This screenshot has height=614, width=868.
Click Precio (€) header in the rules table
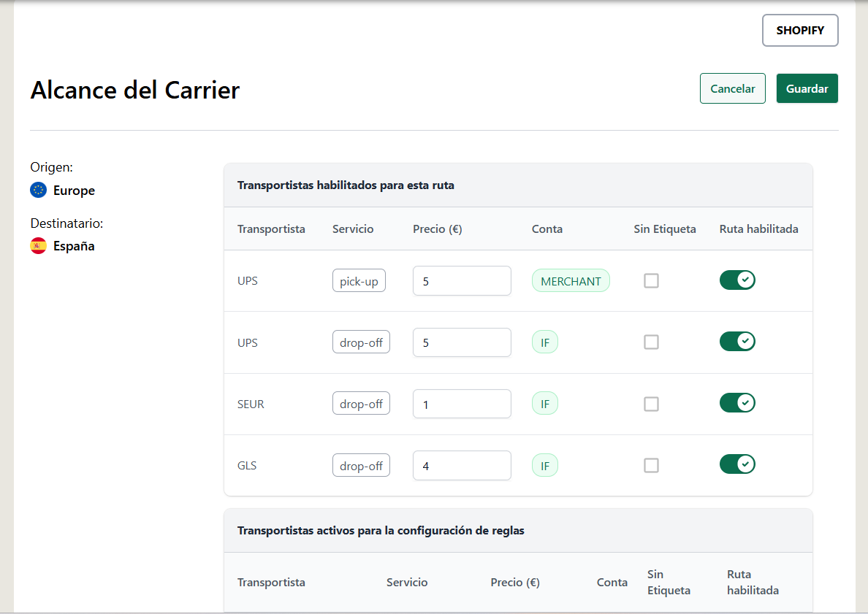(515, 583)
